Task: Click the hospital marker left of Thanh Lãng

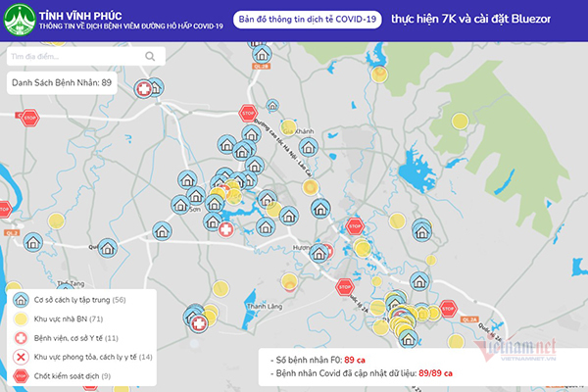Action: coord(199,320)
